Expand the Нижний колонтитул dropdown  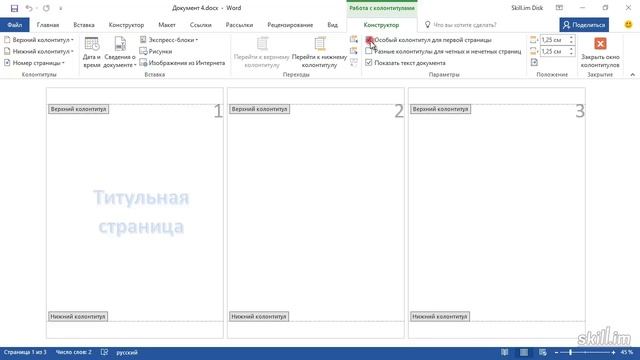39,51
